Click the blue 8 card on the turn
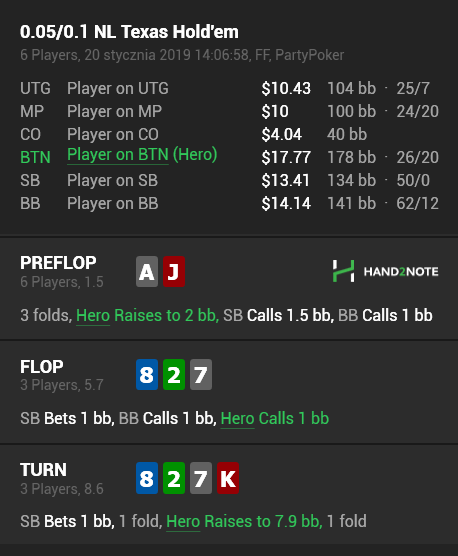The width and height of the screenshot is (458, 556). tap(147, 478)
